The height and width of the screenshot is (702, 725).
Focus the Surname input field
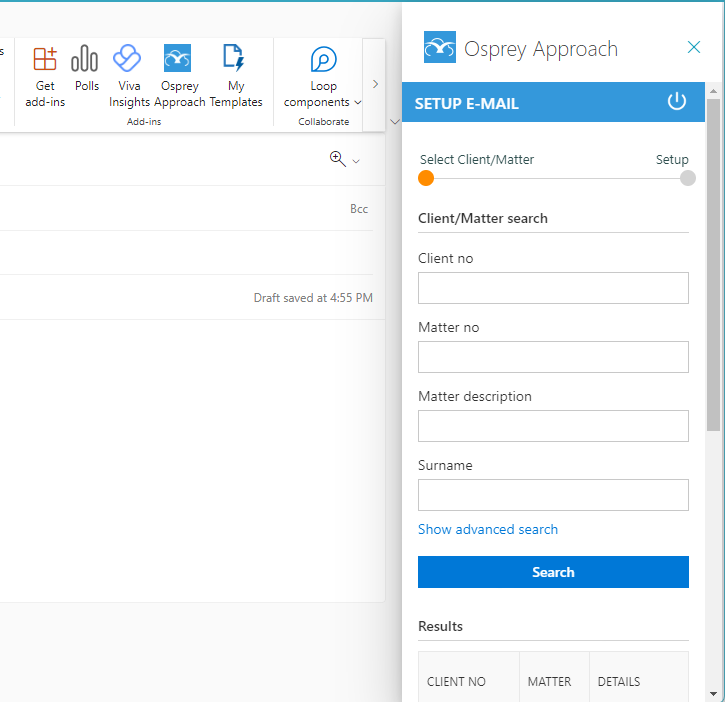553,495
